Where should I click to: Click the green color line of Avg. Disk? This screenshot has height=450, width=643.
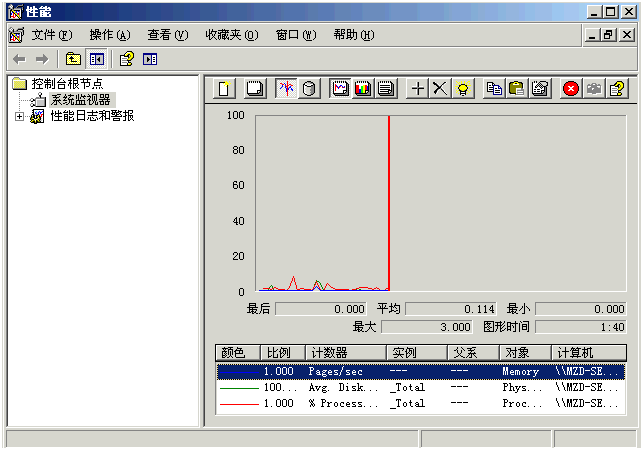tap(239, 388)
